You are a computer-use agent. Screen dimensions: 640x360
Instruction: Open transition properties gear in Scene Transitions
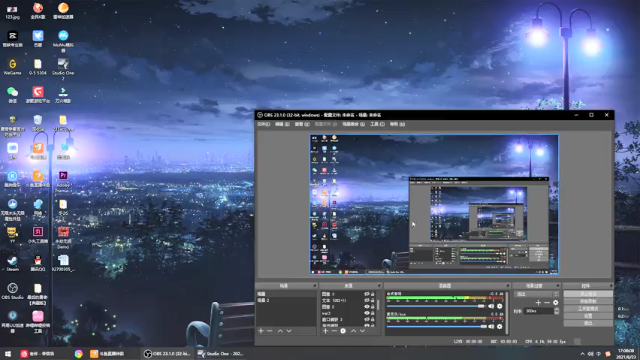pyautogui.click(x=556, y=302)
